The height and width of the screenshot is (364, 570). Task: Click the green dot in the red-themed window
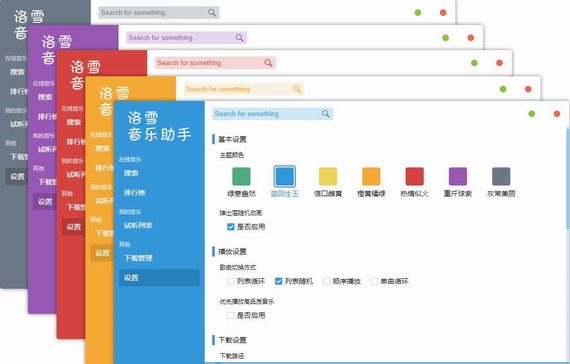click(x=474, y=63)
